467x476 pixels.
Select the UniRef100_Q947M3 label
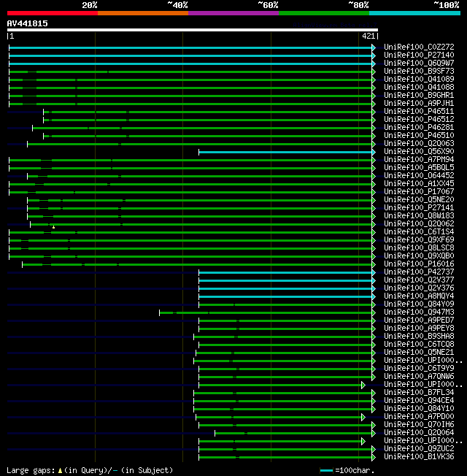coord(419,312)
